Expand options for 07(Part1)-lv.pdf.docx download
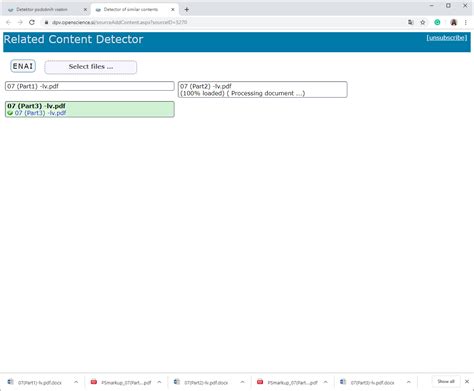The width and height of the screenshot is (474, 391). (76, 382)
